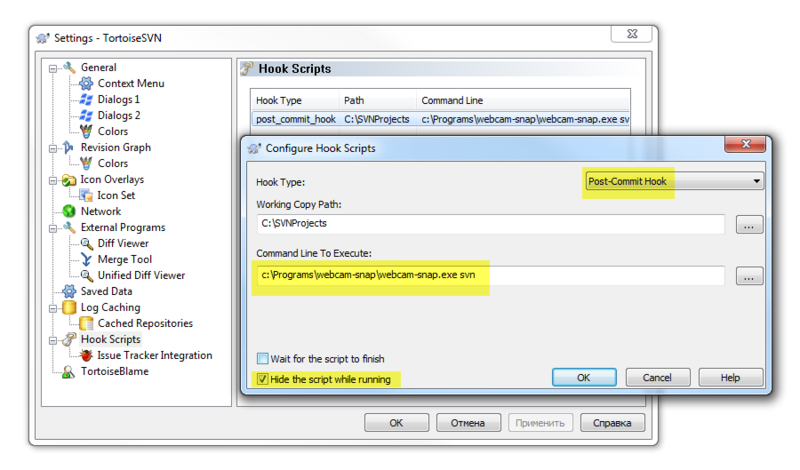Sort by the Command Line column header
The image size is (800, 470).
[523, 101]
